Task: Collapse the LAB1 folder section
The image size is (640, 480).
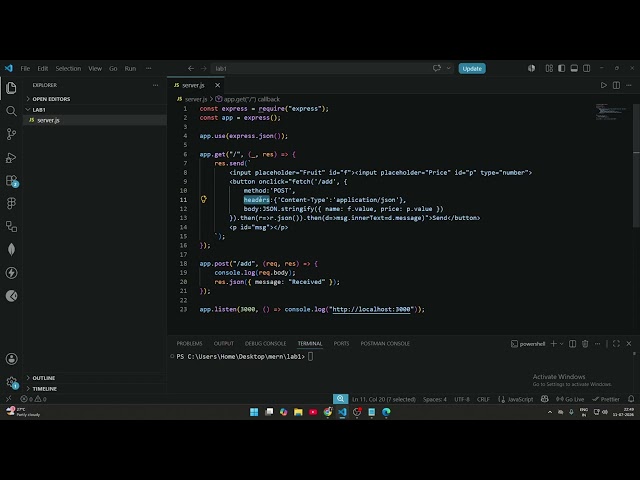Action: point(39,109)
